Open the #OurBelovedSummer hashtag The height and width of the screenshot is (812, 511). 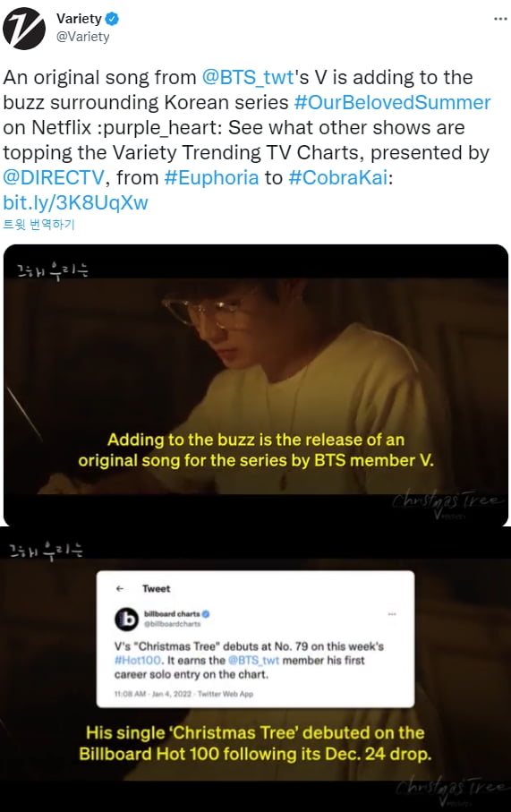[392, 103]
